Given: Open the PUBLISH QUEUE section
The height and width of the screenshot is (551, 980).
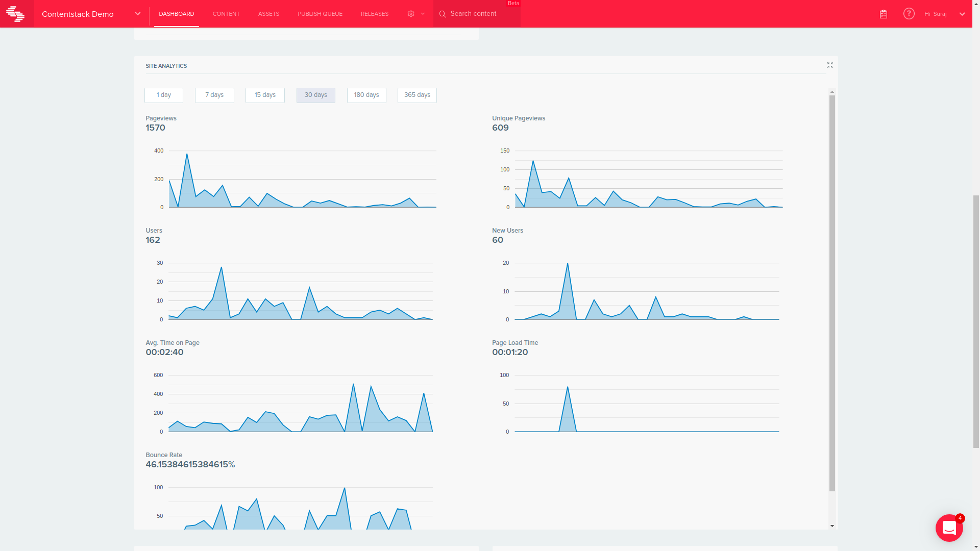Looking at the screenshot, I should (x=320, y=14).
